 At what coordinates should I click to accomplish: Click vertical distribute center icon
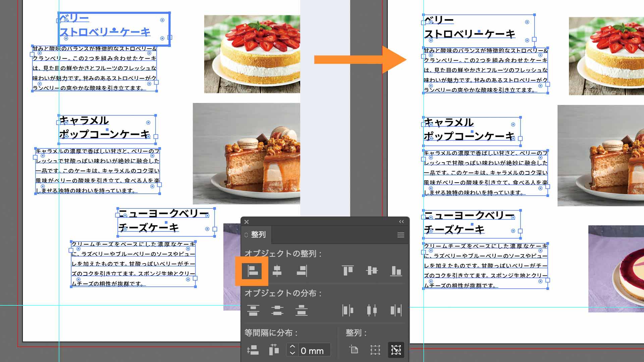pyautogui.click(x=277, y=310)
